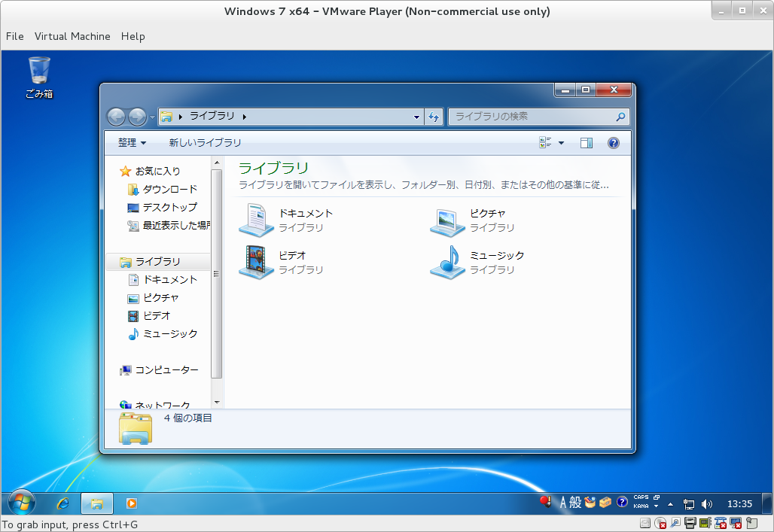This screenshot has width=774, height=532.
Task: Launch Windows Media Player from taskbar
Action: point(131,503)
